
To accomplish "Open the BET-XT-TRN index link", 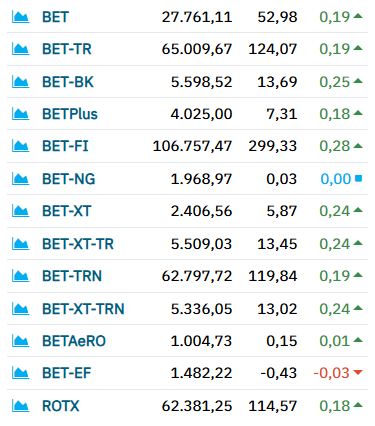I will pos(83,309).
